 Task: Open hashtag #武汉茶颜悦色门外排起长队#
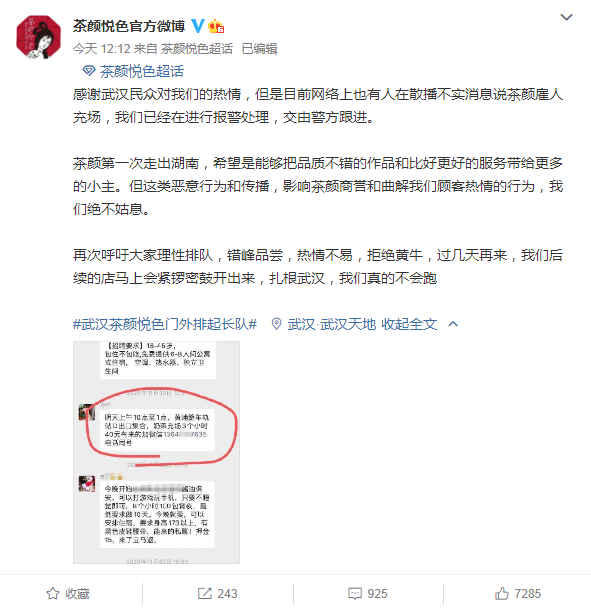tap(165, 324)
